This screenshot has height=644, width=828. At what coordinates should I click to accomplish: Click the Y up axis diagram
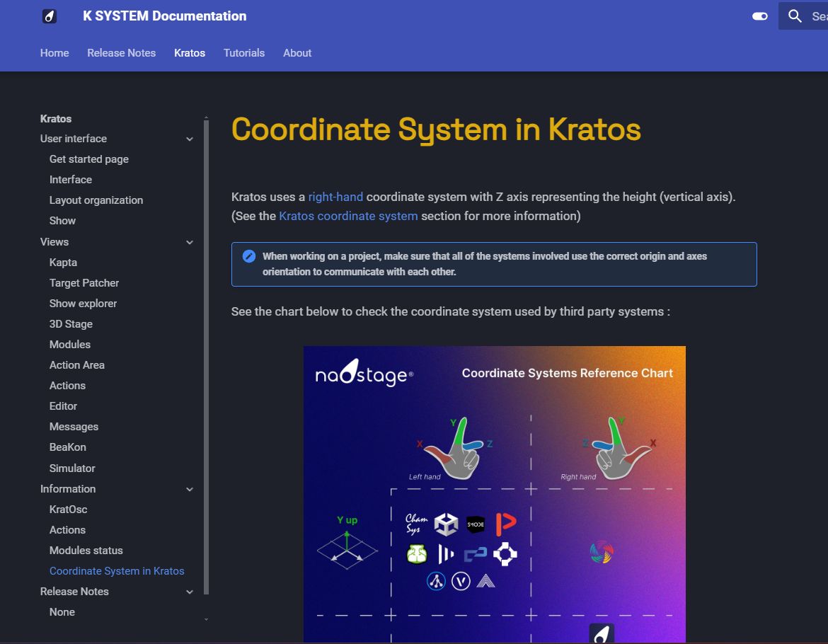[347, 544]
